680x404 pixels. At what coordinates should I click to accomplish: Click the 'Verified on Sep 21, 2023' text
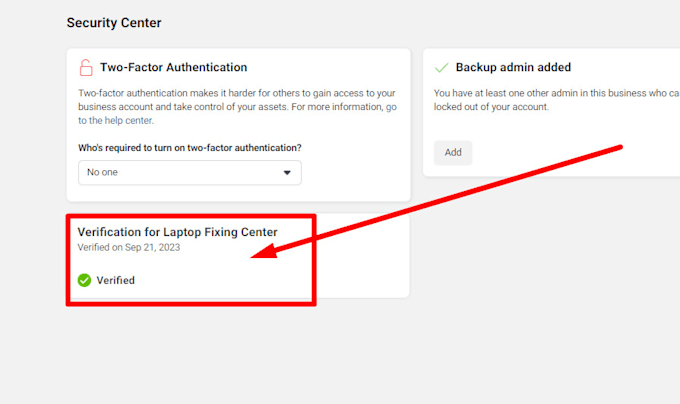[x=129, y=248]
